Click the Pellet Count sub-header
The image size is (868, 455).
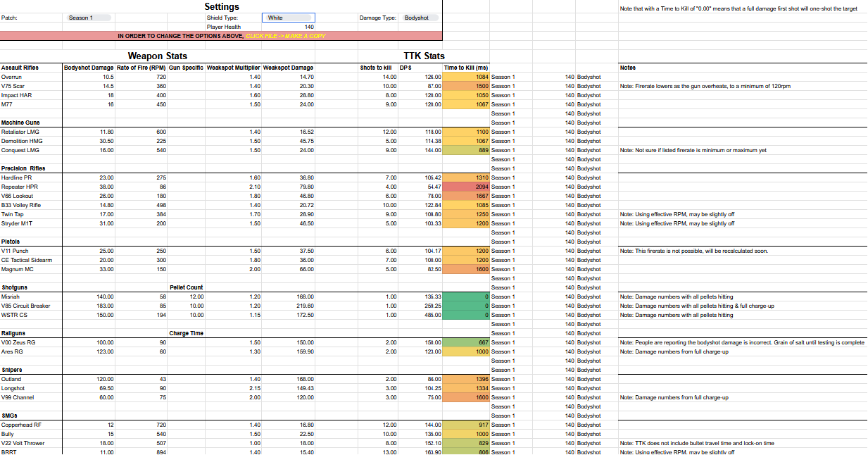pyautogui.click(x=187, y=287)
